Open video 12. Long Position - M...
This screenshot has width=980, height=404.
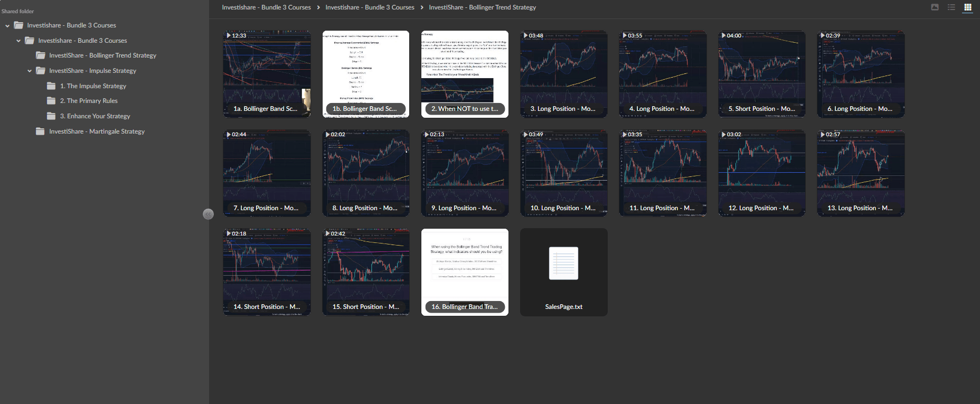pos(762,173)
